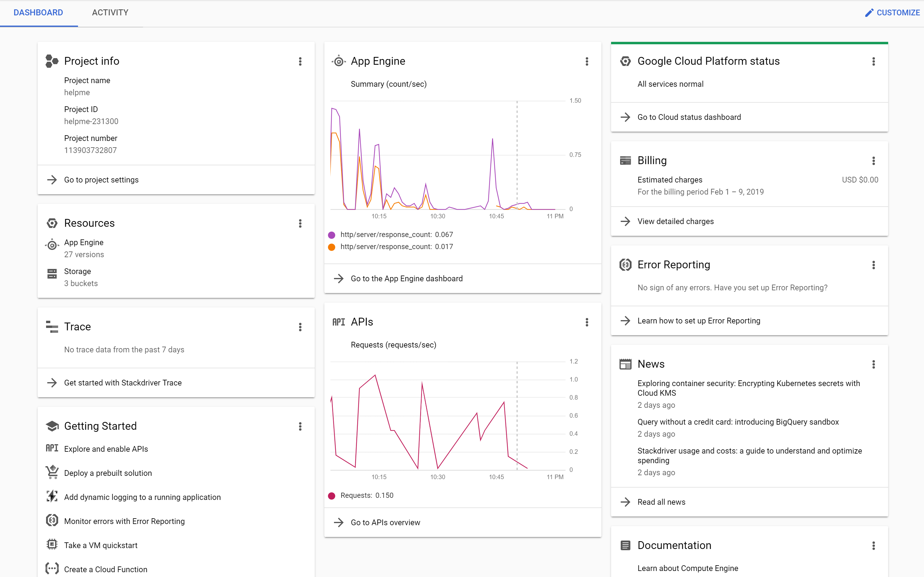Click the Customize pencil icon

tap(869, 13)
